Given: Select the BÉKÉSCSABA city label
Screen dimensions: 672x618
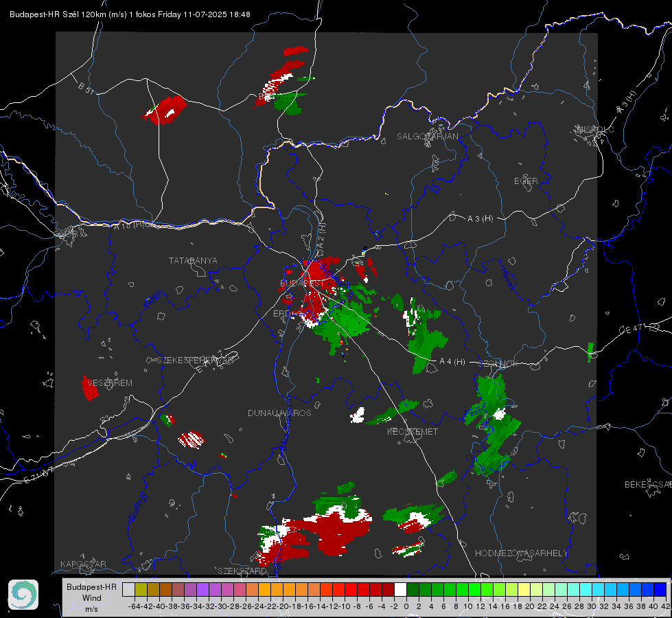Looking at the screenshot, I should pyautogui.click(x=648, y=484).
